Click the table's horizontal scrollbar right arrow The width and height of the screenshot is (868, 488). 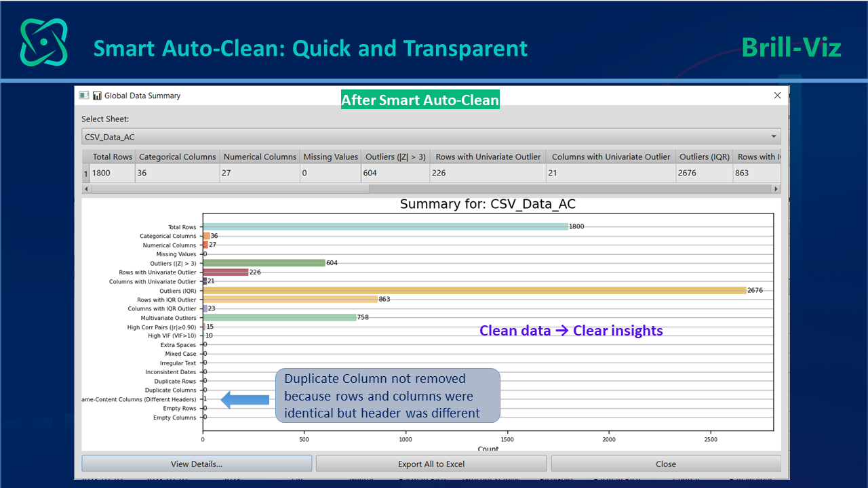pos(776,189)
